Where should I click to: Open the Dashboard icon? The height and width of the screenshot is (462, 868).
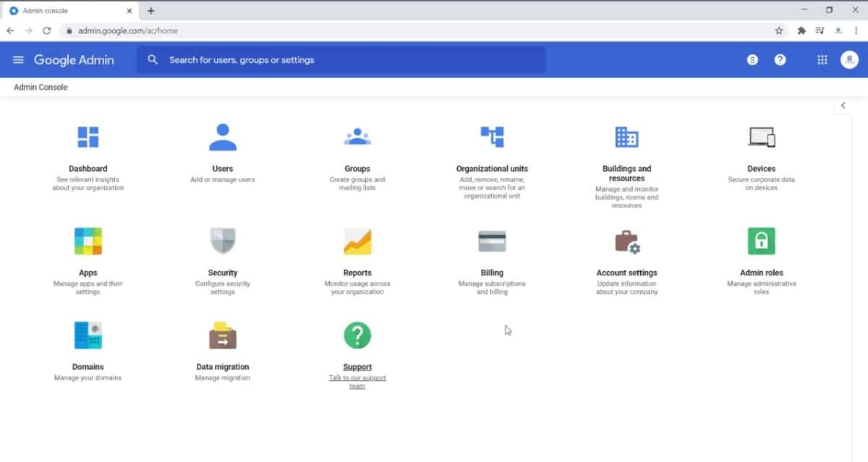88,137
